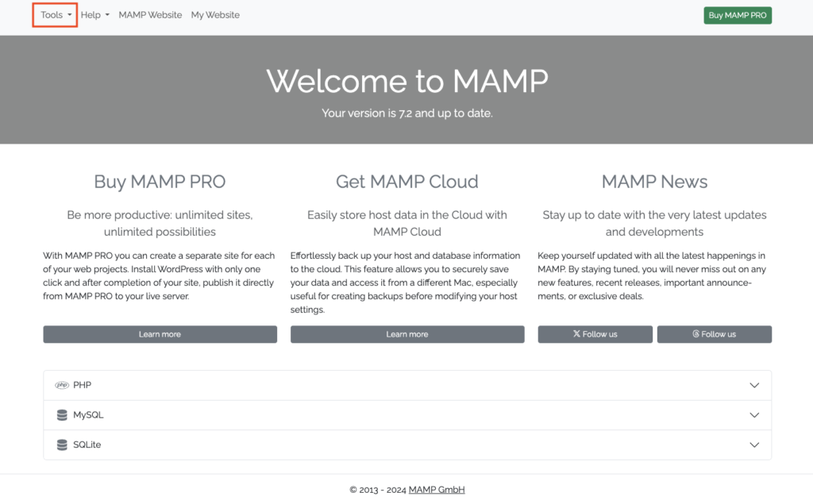
Task: Click the caret arrow beside Tools
Action: coord(70,15)
